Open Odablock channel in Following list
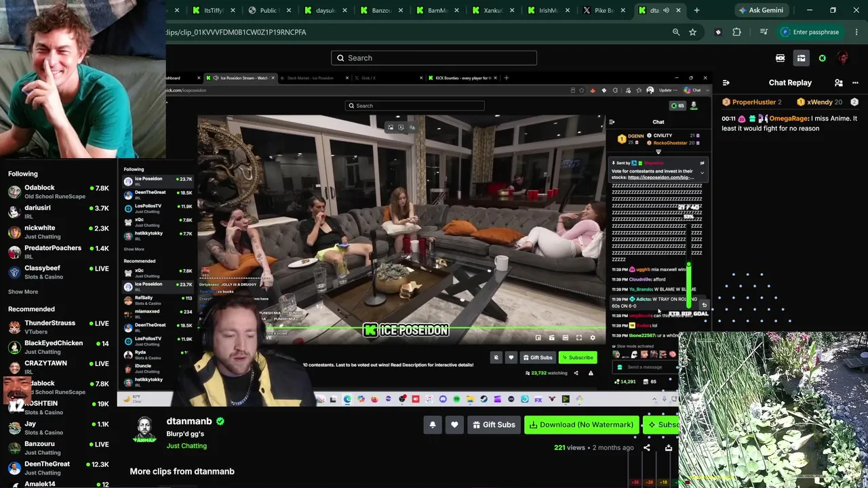The width and height of the screenshot is (868, 488). coord(58,192)
